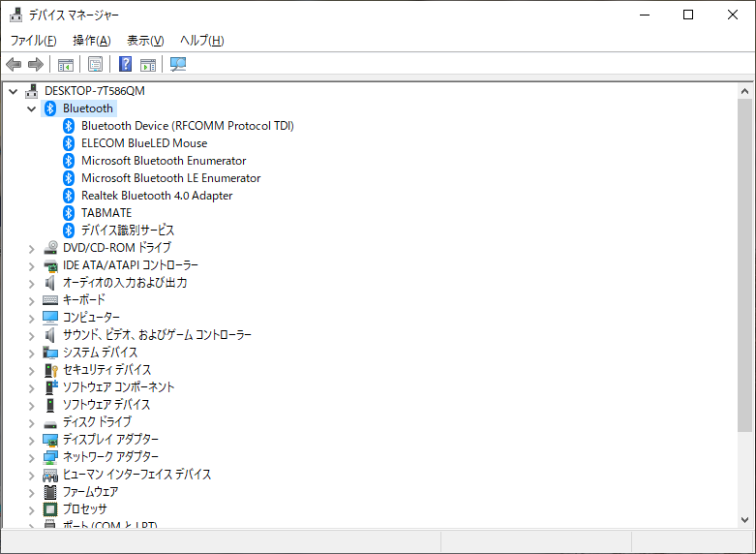This screenshot has width=756, height=554.
Task: Click the ディスプレイ アダプター icon
Action: pos(50,440)
